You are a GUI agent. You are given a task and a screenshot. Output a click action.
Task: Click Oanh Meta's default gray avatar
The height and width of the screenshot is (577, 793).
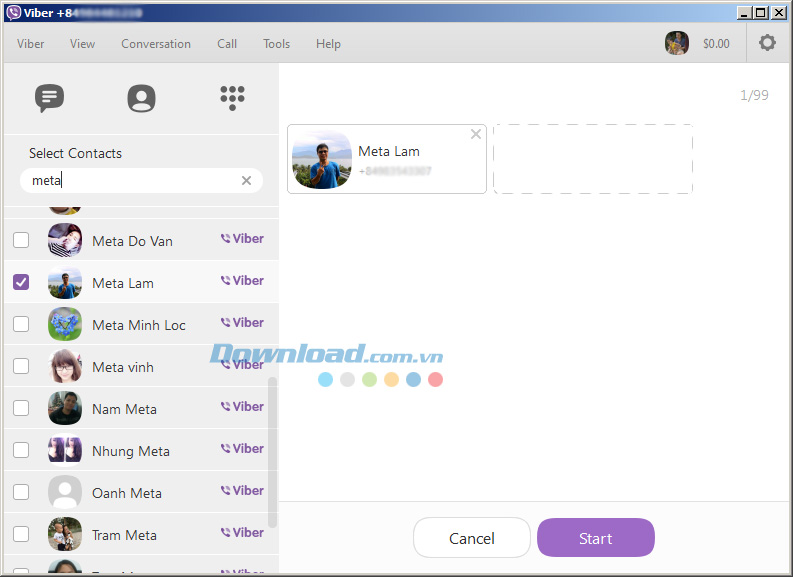click(65, 492)
